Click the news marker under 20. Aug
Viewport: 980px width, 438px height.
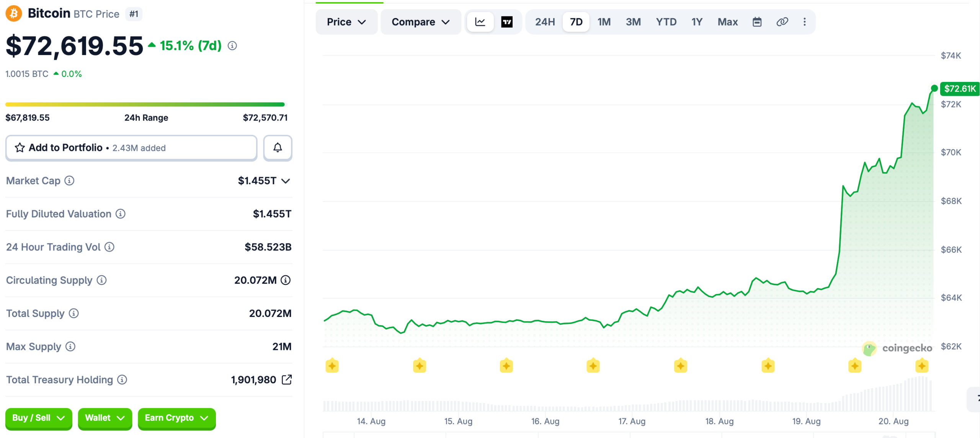click(855, 366)
